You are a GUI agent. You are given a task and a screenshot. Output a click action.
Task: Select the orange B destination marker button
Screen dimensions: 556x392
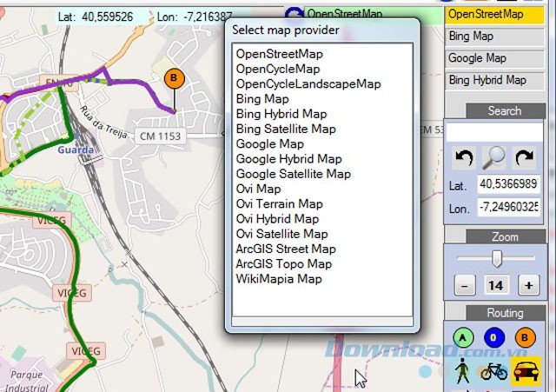click(x=525, y=338)
